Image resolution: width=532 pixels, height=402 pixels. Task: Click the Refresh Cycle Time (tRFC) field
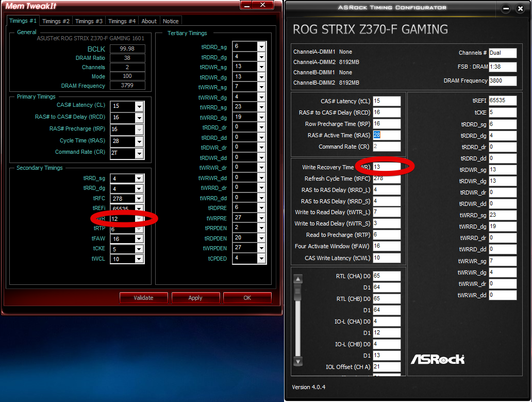coord(387,179)
